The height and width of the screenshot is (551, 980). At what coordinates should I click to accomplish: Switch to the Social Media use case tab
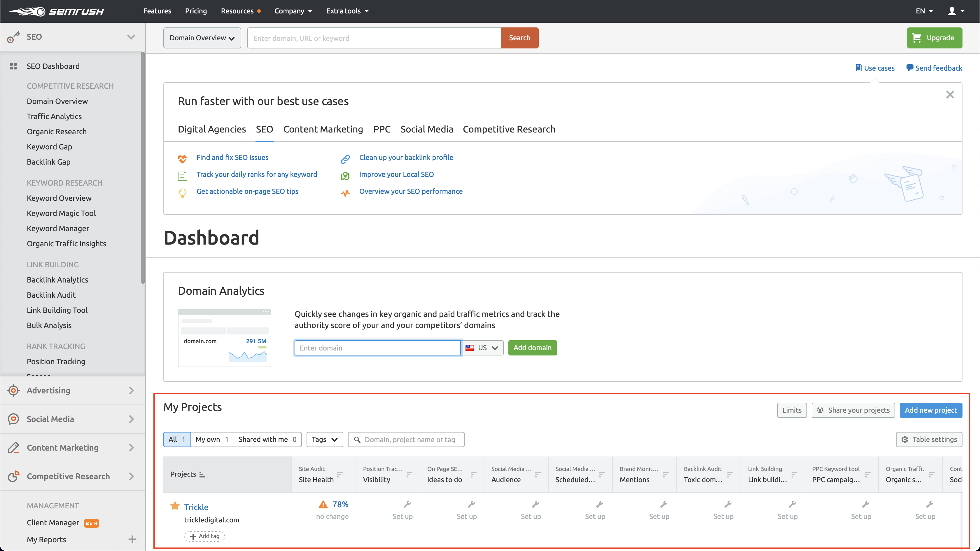click(x=426, y=130)
